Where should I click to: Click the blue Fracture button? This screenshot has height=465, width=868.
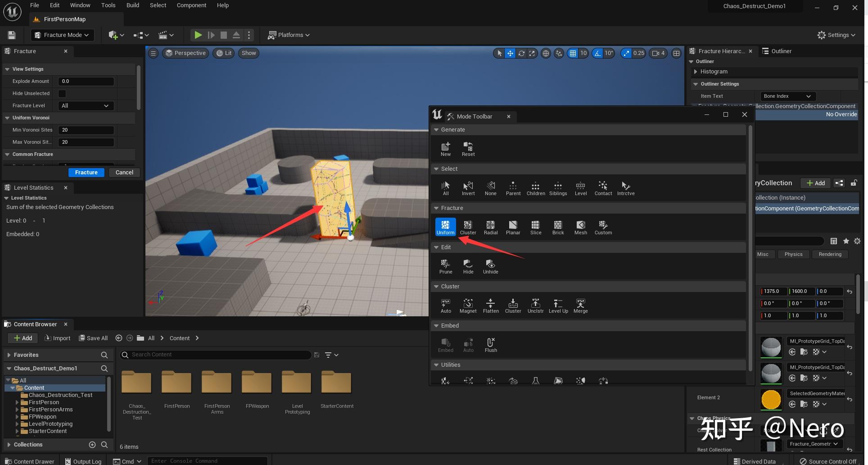86,173
